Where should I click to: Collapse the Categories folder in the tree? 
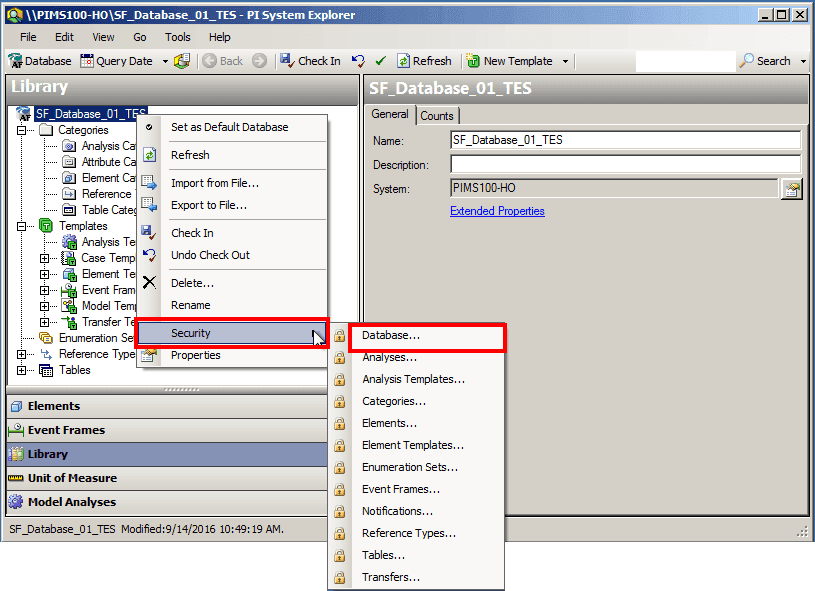pos(18,130)
